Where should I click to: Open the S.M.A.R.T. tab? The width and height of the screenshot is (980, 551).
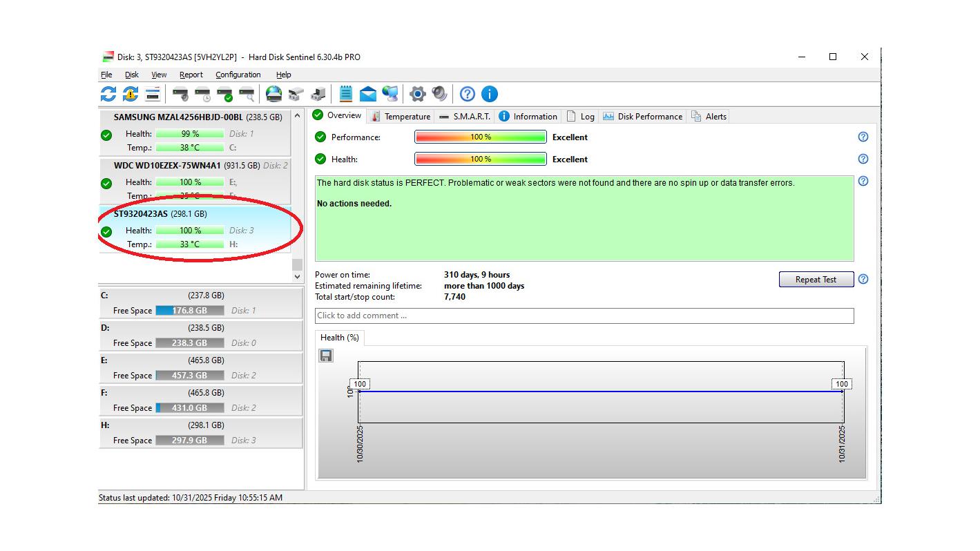(x=465, y=116)
